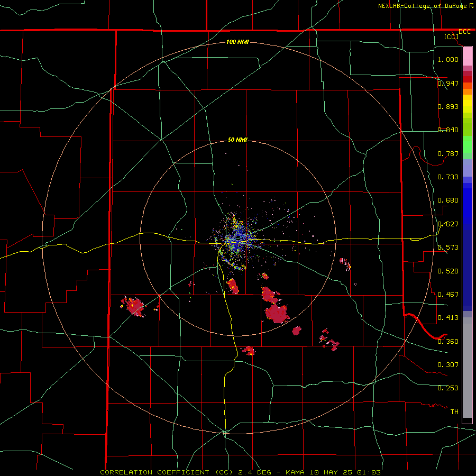Select the 0.787 scale value
This screenshot has height=476, width=476.
pos(448,153)
